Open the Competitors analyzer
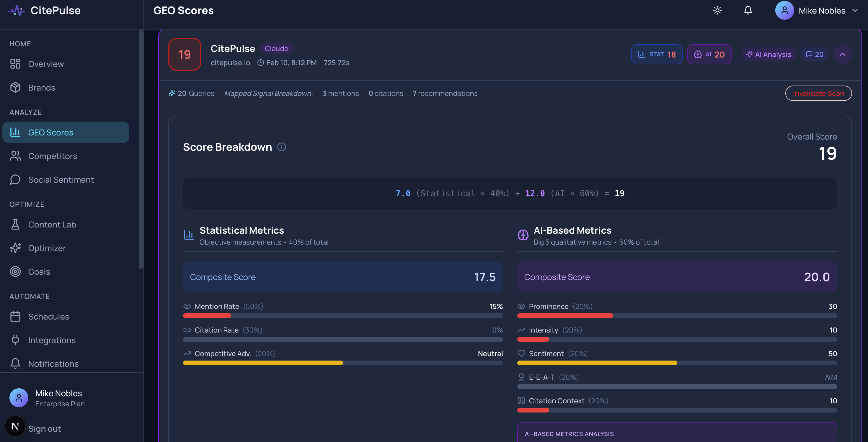This screenshot has height=442, width=868. point(52,156)
